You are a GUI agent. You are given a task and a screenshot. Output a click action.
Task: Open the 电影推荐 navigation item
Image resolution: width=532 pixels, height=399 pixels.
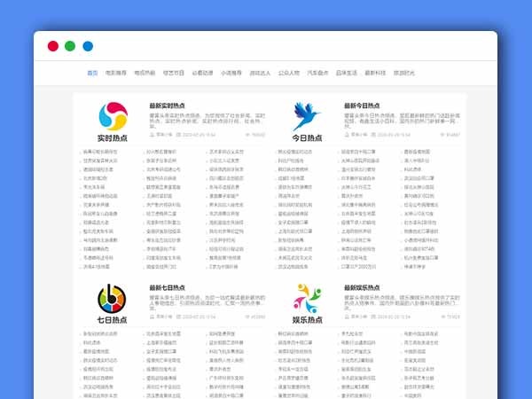(115, 73)
